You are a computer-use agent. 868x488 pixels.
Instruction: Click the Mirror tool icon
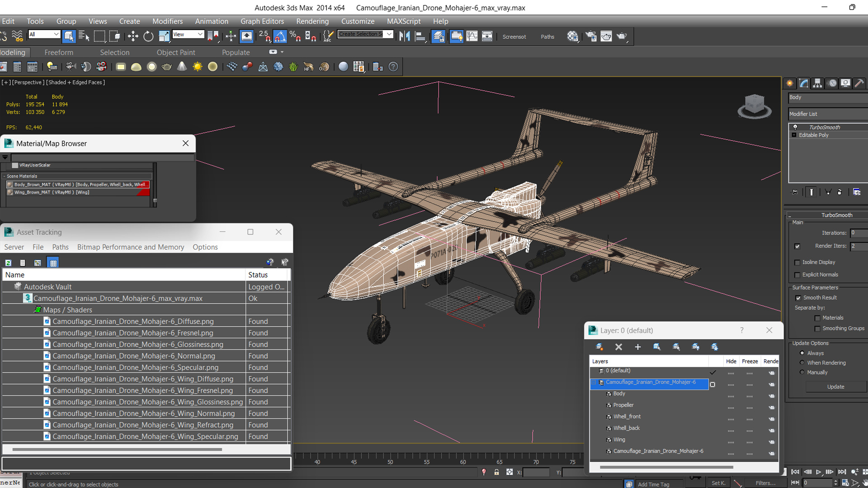[405, 36]
